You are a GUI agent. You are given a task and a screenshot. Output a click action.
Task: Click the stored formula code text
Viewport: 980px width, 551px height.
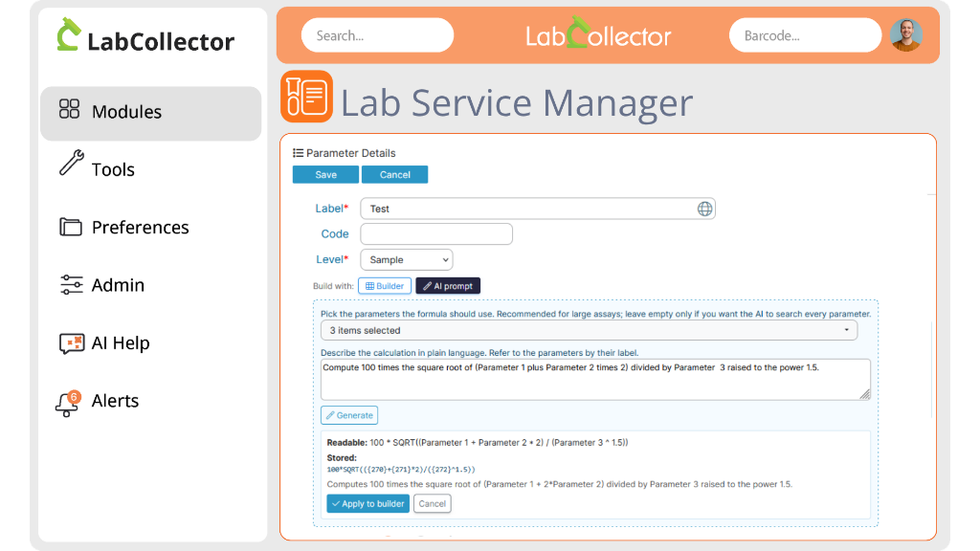click(401, 470)
